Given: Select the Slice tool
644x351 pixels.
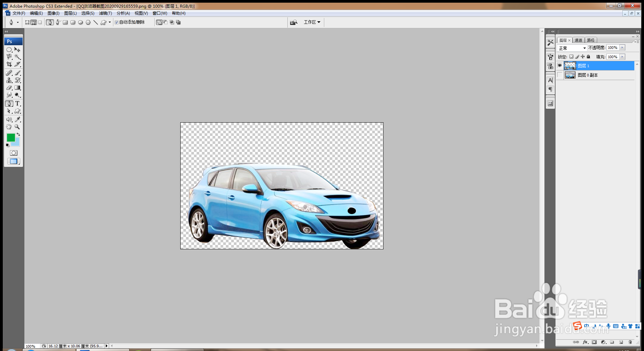Looking at the screenshot, I should click(17, 64).
